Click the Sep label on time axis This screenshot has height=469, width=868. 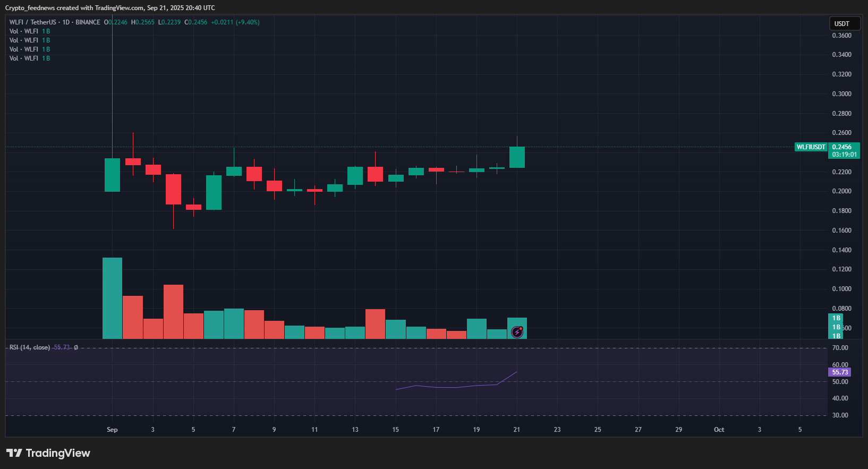point(112,430)
